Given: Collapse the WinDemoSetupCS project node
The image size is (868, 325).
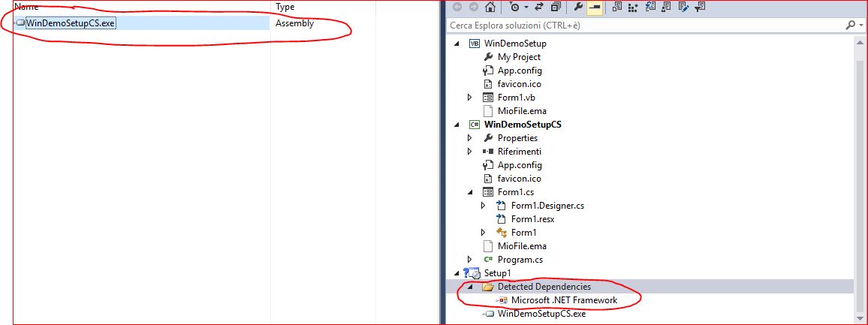Looking at the screenshot, I should (456, 125).
